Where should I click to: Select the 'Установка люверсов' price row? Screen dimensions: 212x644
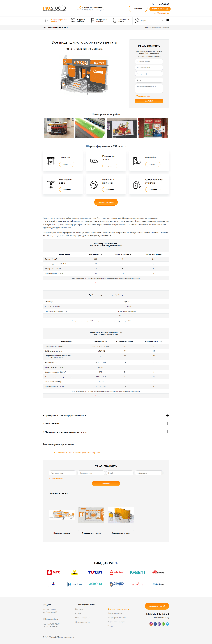point(106,307)
